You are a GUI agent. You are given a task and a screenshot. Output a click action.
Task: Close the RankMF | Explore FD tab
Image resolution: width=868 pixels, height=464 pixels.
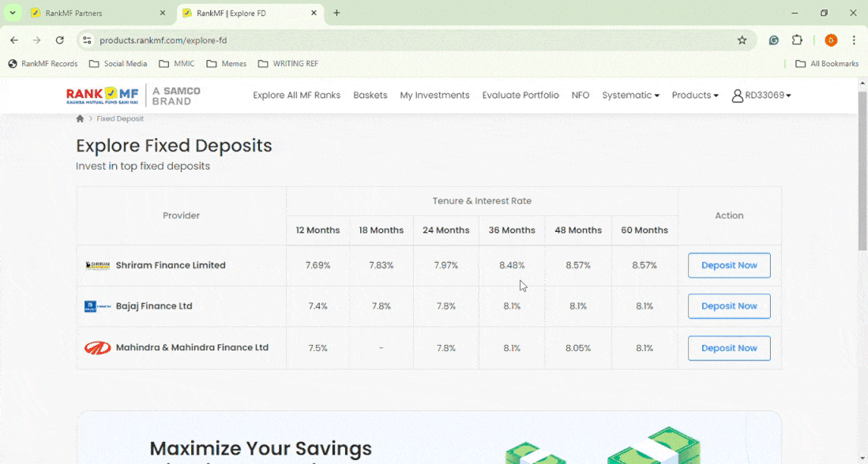point(314,13)
